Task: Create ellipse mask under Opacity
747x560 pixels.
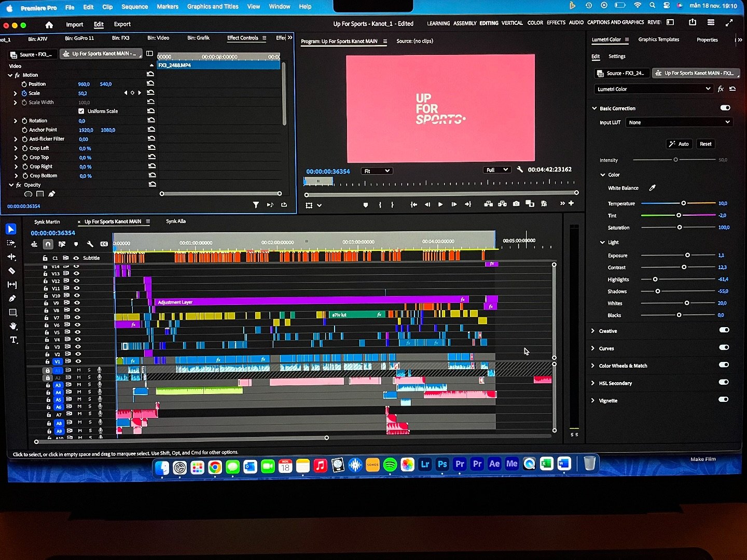Action: coord(28,194)
